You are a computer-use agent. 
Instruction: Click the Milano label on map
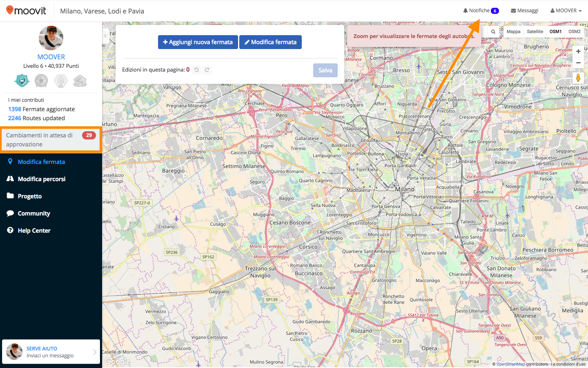(x=405, y=189)
